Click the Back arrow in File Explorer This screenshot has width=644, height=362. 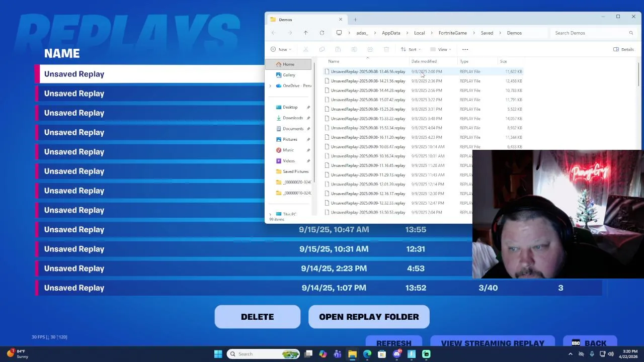tap(273, 33)
